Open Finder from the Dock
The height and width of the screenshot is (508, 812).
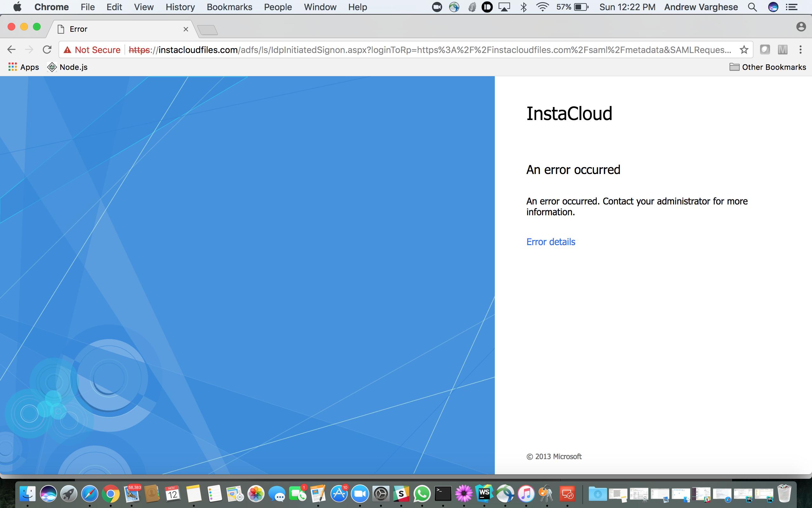28,494
